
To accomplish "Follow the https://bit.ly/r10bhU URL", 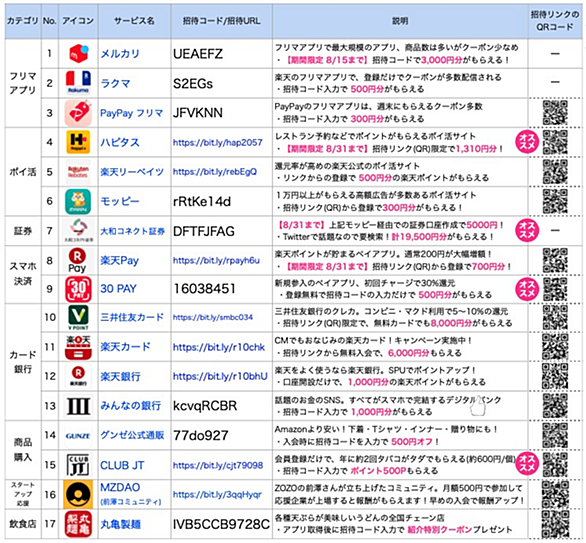I will point(220,376).
